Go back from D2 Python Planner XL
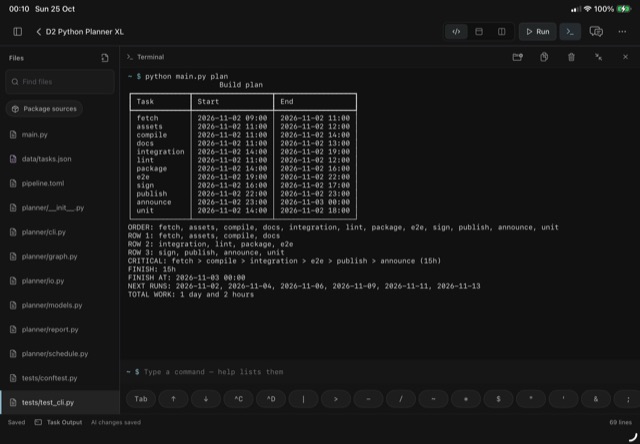640x444 pixels. (x=39, y=32)
